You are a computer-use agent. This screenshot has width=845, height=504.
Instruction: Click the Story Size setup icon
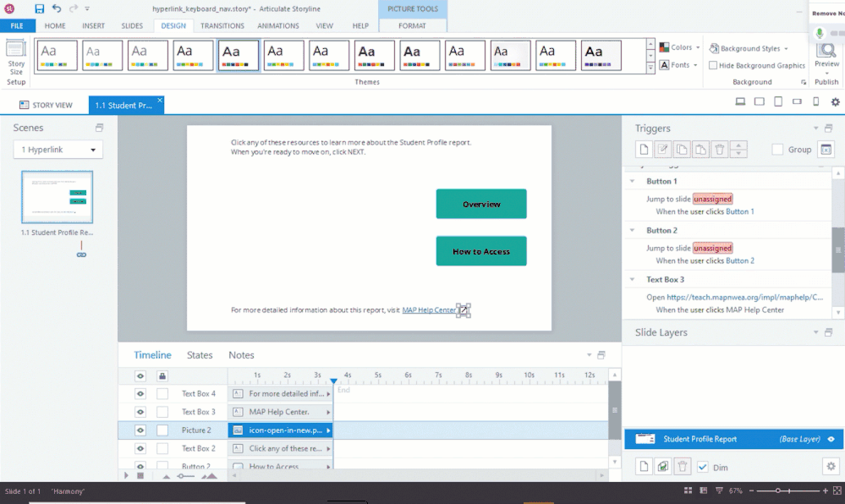tap(16, 58)
